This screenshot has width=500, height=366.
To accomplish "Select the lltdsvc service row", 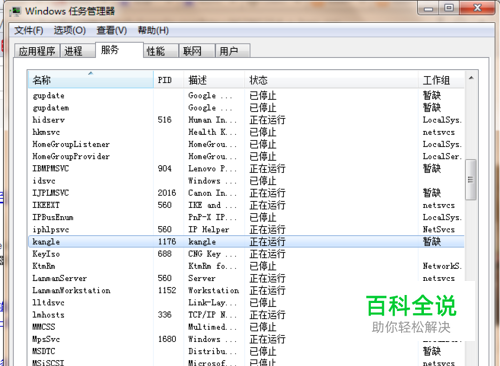I will [246, 302].
